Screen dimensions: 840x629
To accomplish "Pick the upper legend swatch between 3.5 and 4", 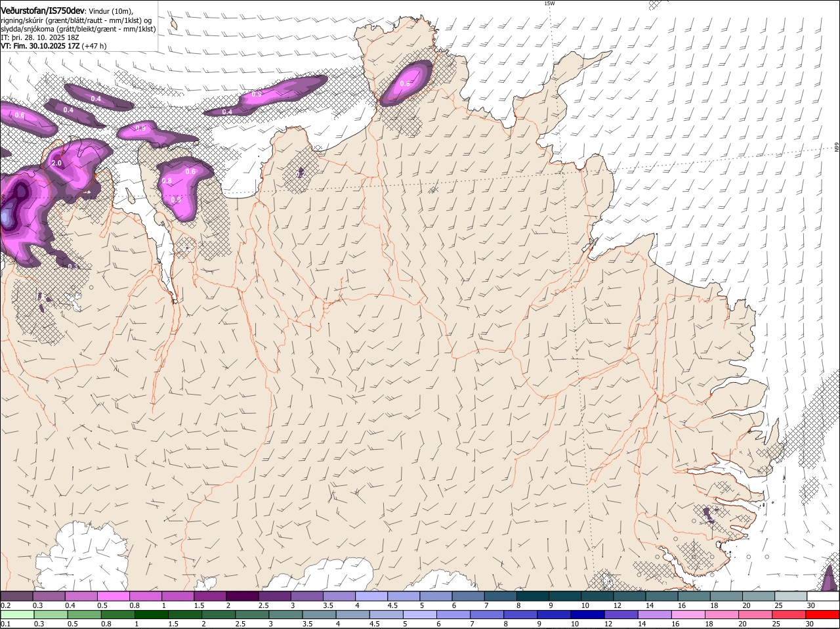I will point(339,596).
